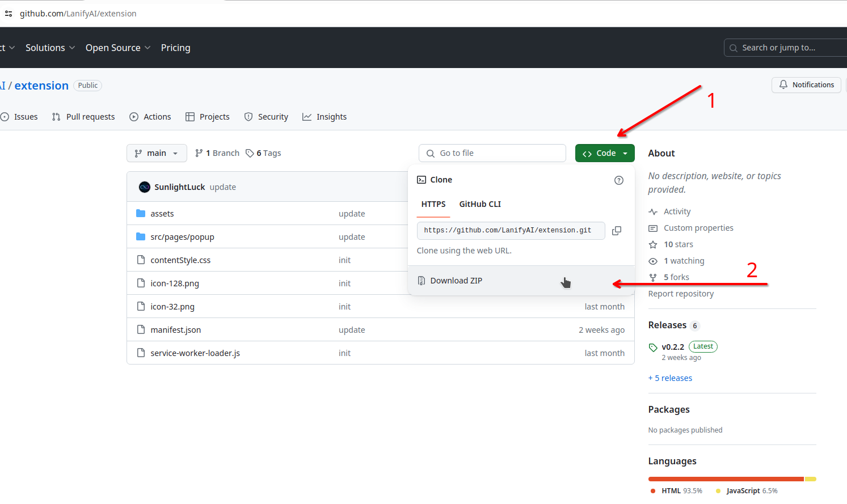
Task: Open clone help question mark icon
Action: [619, 180]
